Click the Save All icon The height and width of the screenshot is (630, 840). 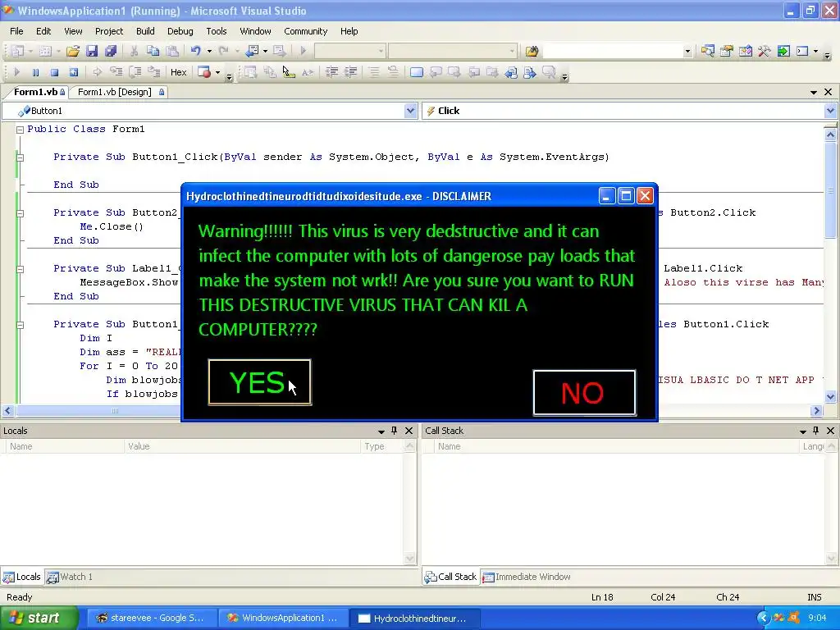coord(111,51)
